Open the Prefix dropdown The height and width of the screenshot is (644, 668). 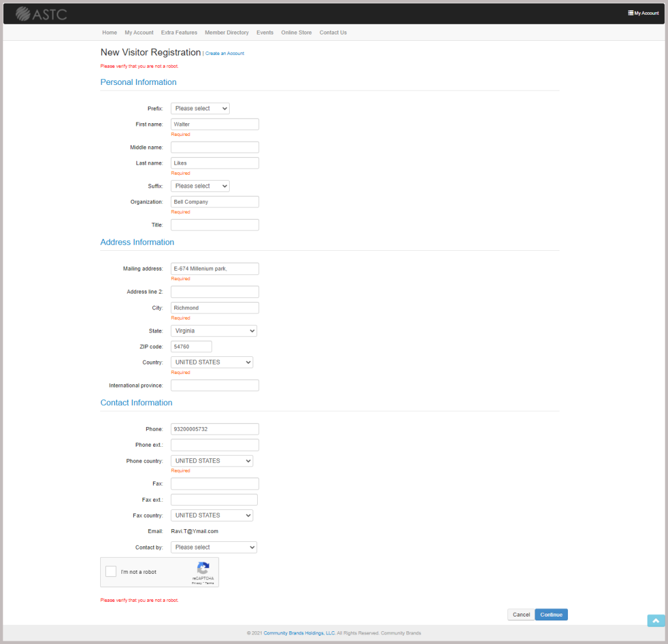click(199, 108)
